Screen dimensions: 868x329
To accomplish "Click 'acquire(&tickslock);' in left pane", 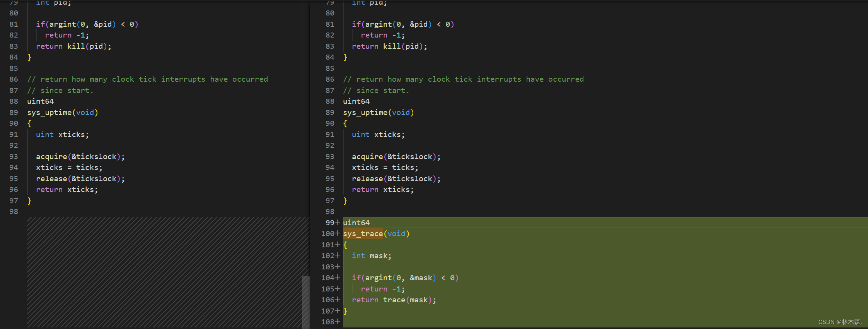I will point(80,156).
